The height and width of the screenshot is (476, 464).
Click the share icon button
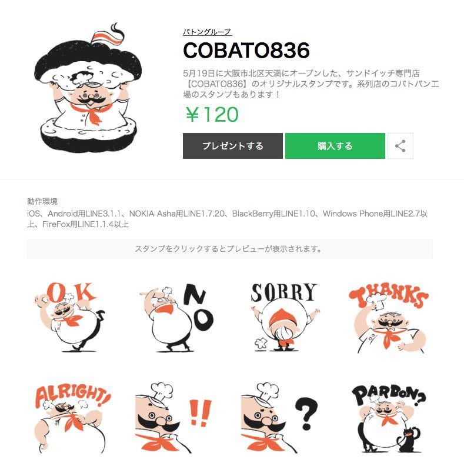point(400,146)
